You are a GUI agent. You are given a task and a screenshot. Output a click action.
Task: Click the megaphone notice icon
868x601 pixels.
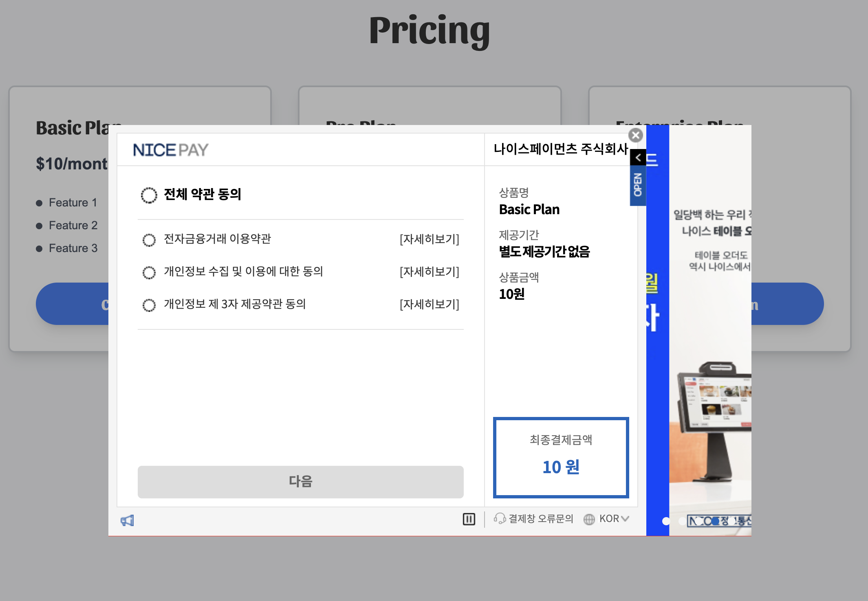127,520
